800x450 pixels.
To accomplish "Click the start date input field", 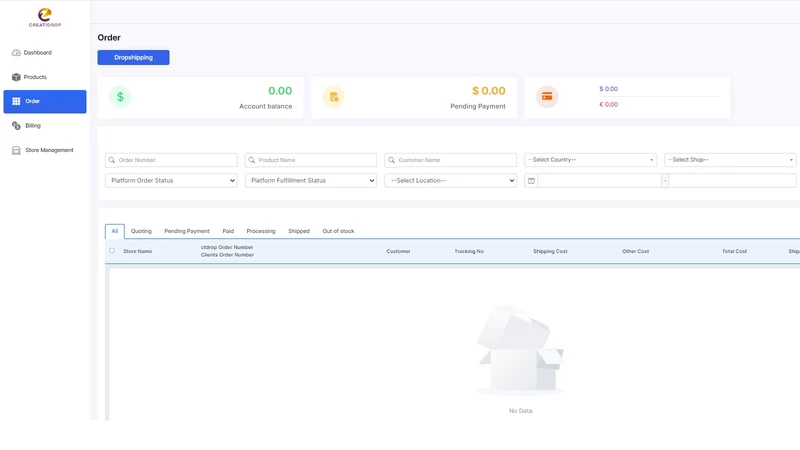I will [x=599, y=181].
